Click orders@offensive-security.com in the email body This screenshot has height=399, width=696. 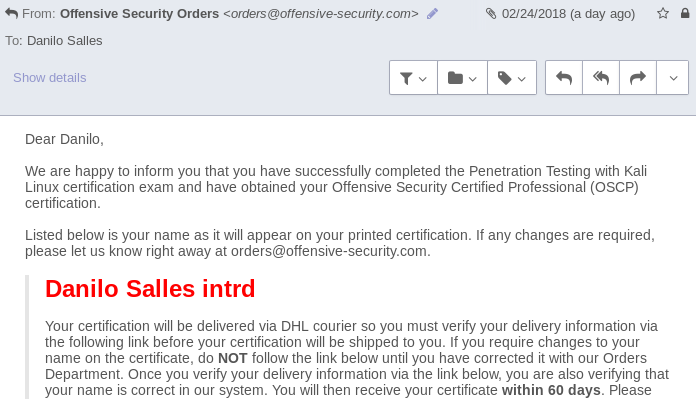click(329, 251)
